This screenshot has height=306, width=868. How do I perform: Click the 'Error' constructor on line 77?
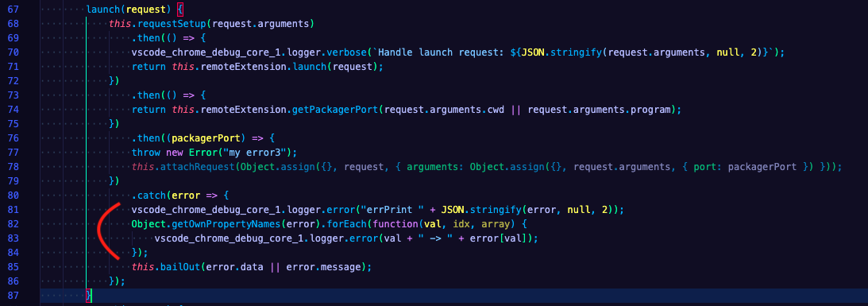point(203,153)
